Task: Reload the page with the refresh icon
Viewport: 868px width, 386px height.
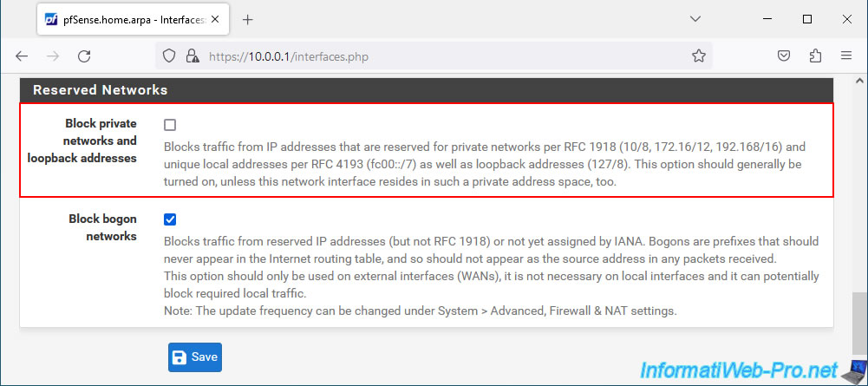Action: click(x=84, y=56)
